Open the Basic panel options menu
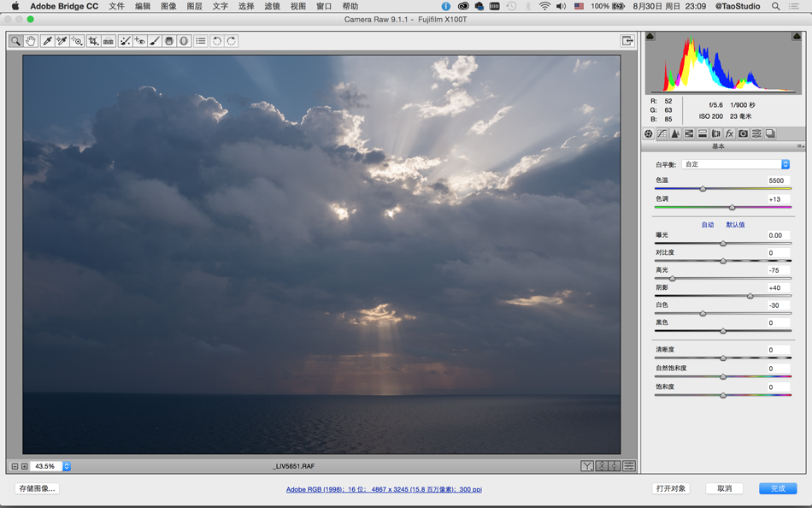This screenshot has width=812, height=508. click(799, 146)
